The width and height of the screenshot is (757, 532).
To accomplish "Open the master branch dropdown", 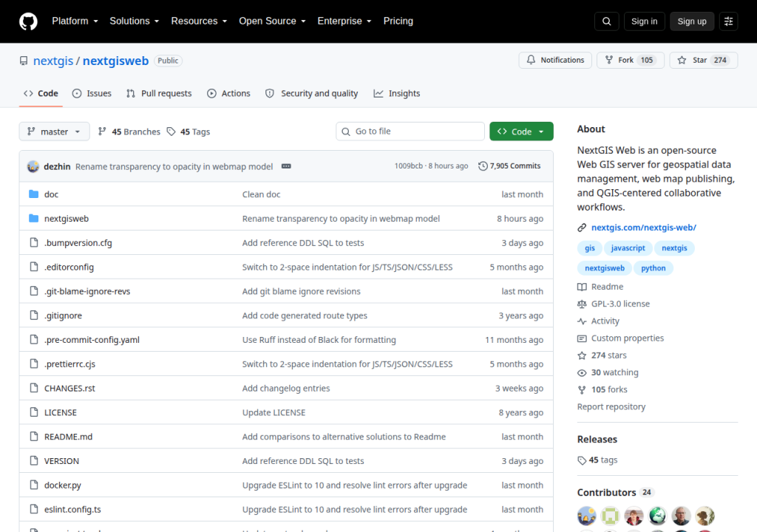I will [54, 132].
